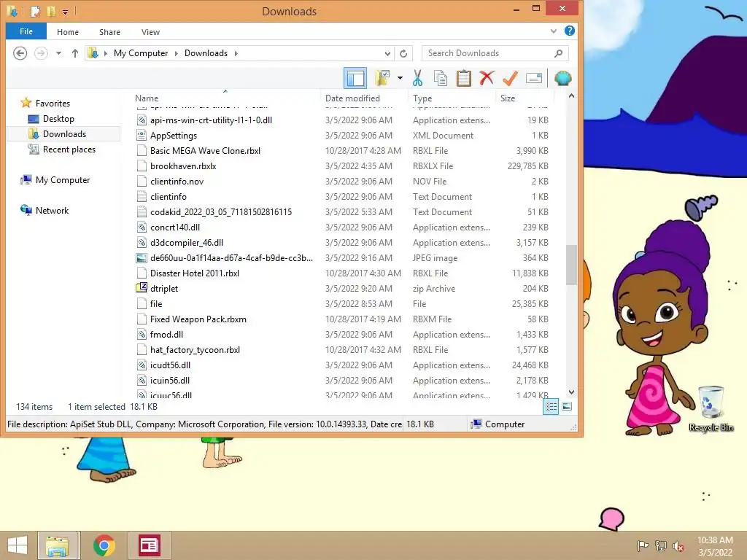The width and height of the screenshot is (747, 560).
Task: Open Desktop in navigation pane
Action: click(x=58, y=119)
